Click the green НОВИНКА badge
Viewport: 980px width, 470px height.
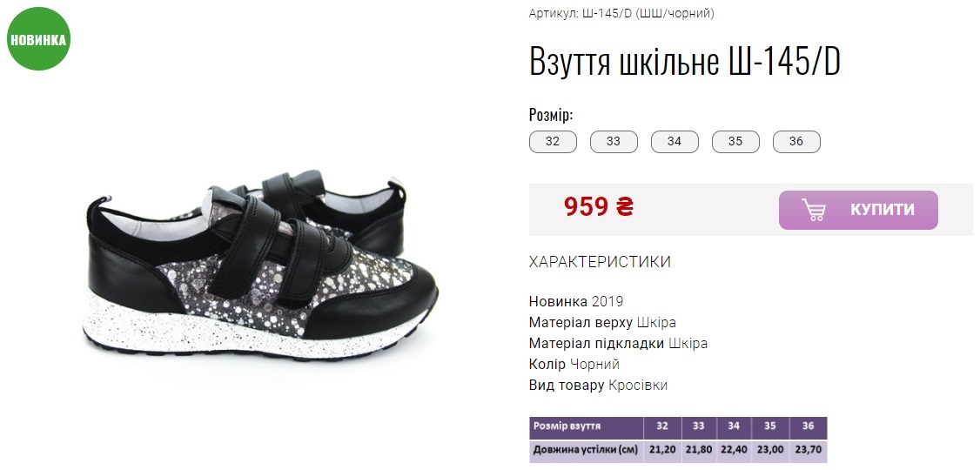pyautogui.click(x=39, y=39)
